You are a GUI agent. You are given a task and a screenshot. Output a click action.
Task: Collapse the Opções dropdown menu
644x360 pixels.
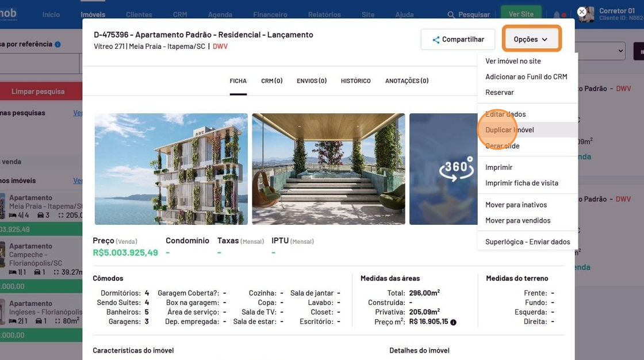tap(531, 39)
